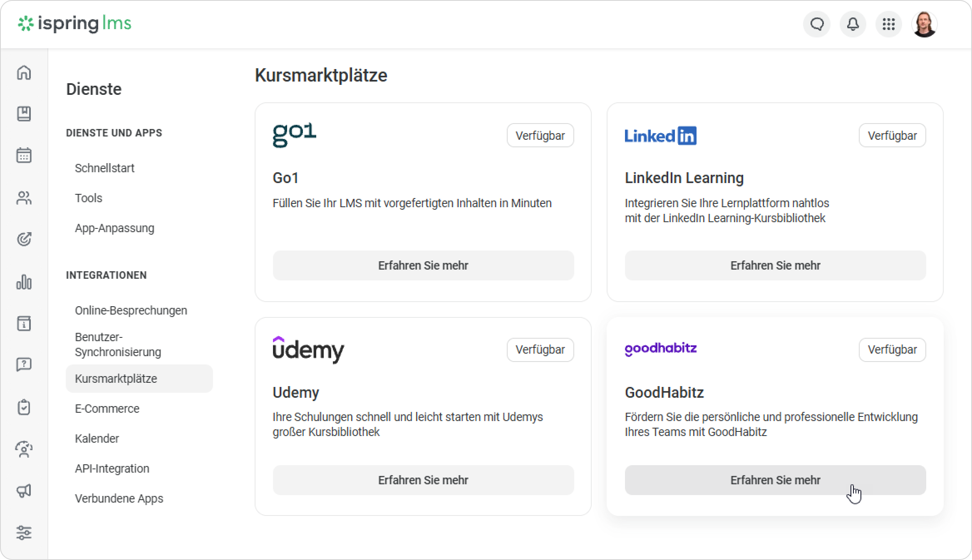Open the apps grid icon
This screenshot has width=972, height=560.
[x=889, y=24]
